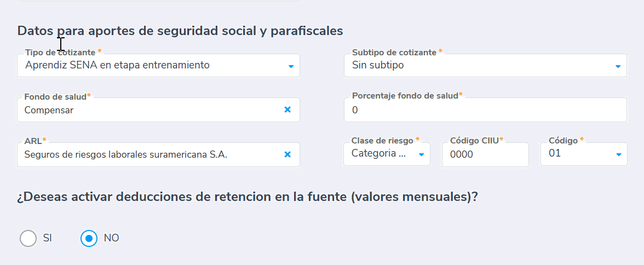Image resolution: width=644 pixels, height=265 pixels.
Task: Click the Código dropdown arrow
Action: [618, 155]
